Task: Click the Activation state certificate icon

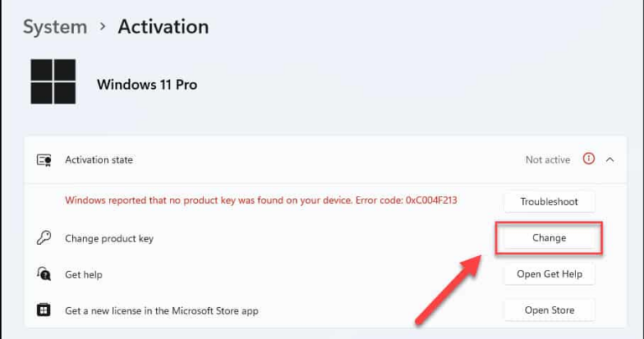Action: pyautogui.click(x=44, y=159)
